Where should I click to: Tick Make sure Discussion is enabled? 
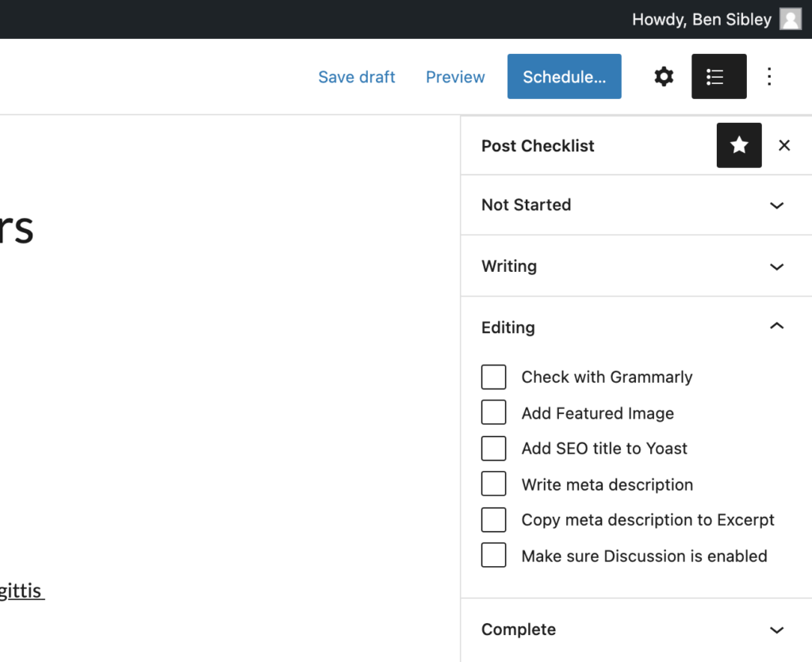[x=493, y=556]
